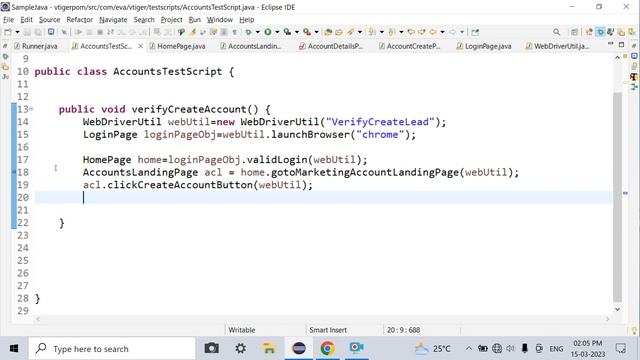Open the Run menu
The height and width of the screenshot is (360, 640).
[x=194, y=20]
